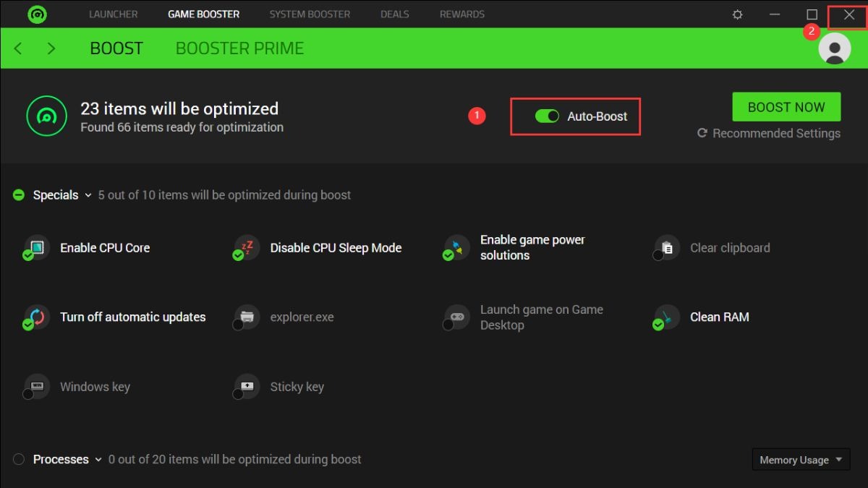The image size is (868, 488).
Task: Check the Clear clipboard option
Action: pos(658,255)
